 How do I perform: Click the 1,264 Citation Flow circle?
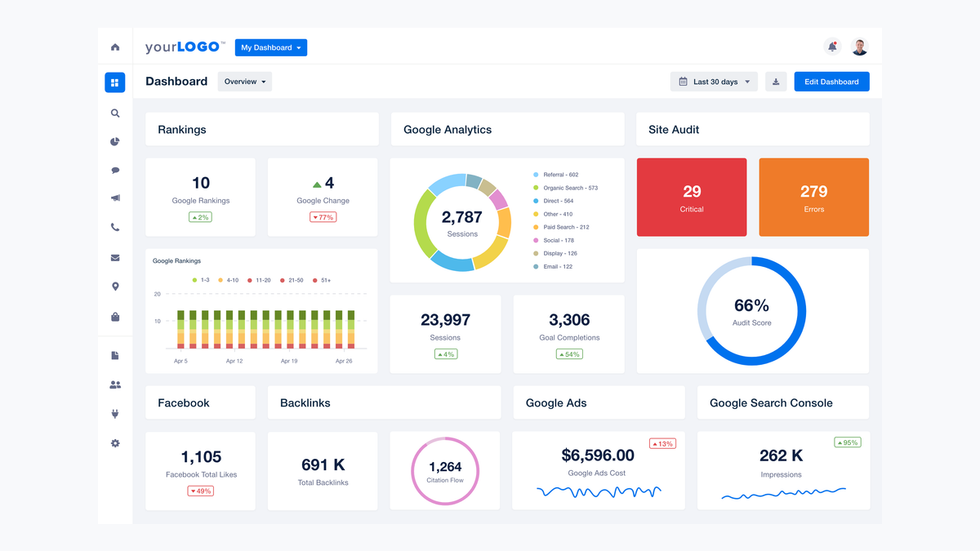[445, 471]
